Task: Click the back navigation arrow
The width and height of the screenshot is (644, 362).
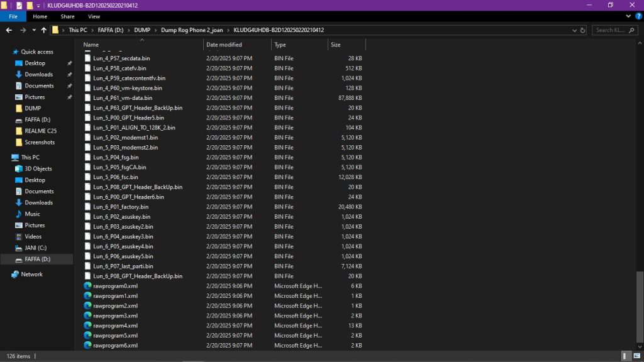Action: coord(9,30)
